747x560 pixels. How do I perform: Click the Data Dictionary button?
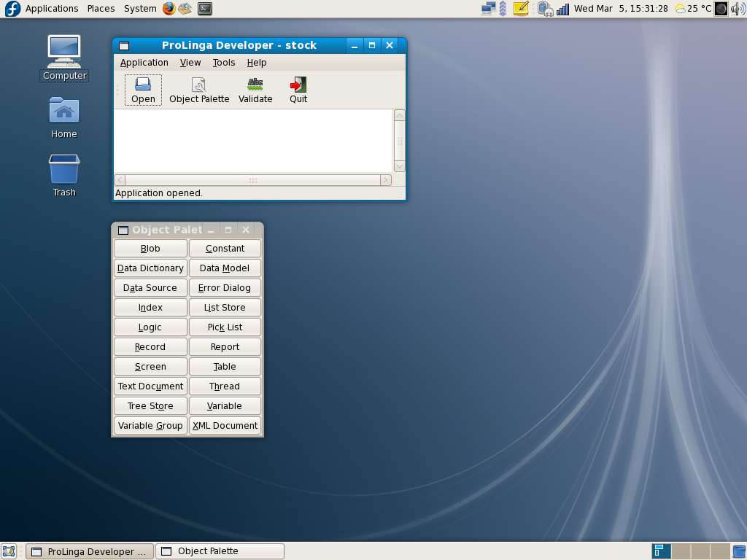(x=150, y=268)
